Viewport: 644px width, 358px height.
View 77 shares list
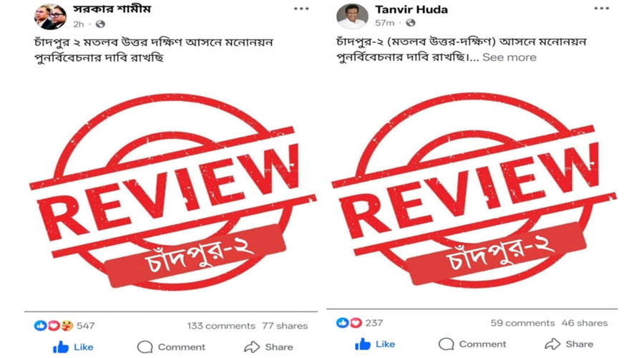(x=285, y=326)
